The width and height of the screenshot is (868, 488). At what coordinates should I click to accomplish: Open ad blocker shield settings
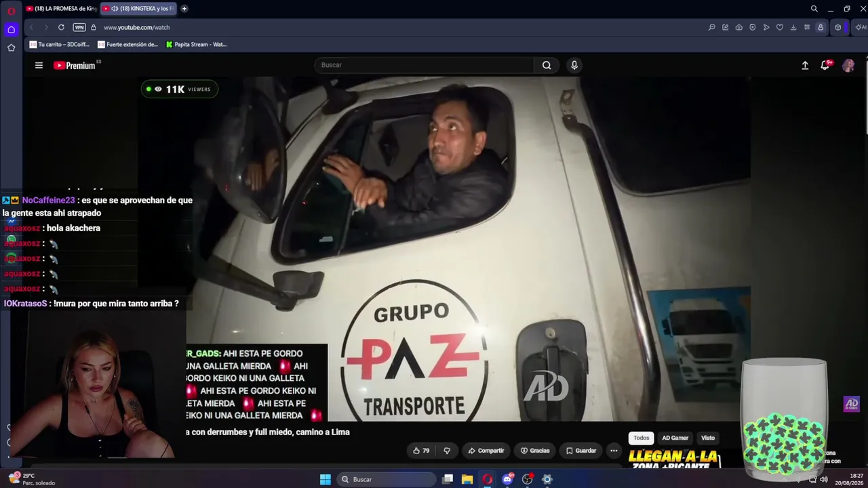[752, 27]
